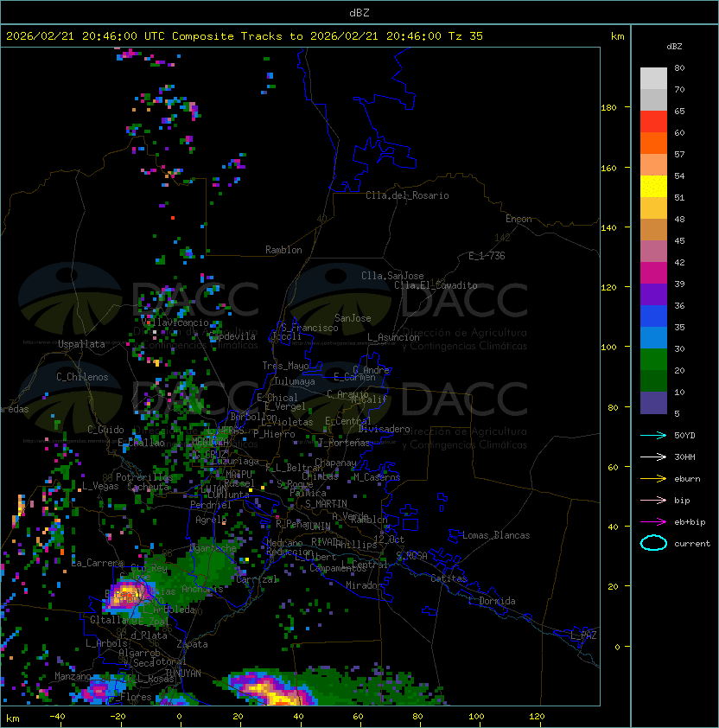Click the '30HM' legend label
719x728 pixels.
684,457
